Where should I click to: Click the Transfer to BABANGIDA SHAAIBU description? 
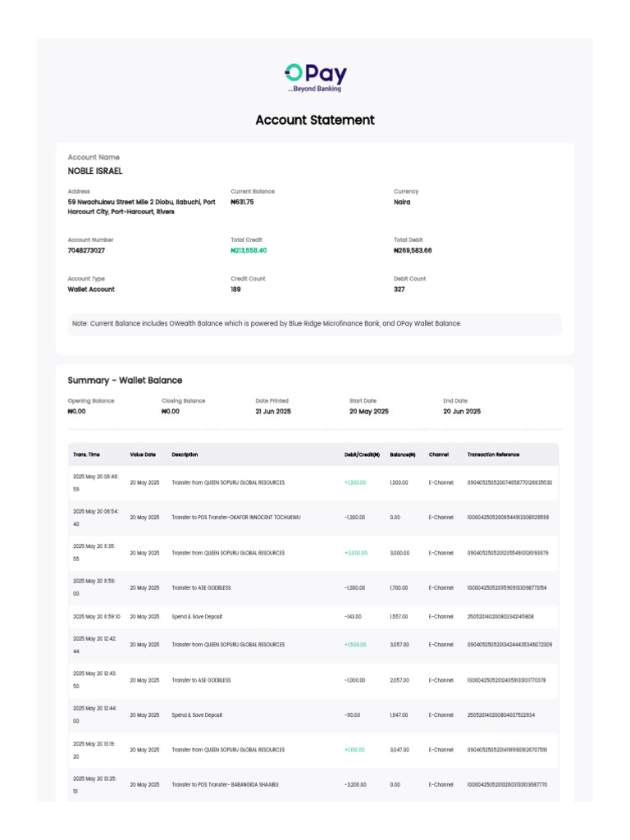coord(226,785)
